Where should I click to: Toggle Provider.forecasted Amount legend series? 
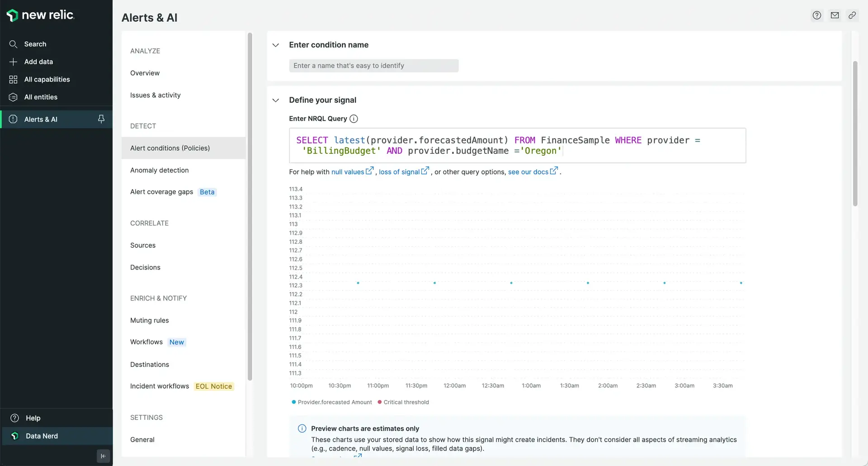pos(332,402)
